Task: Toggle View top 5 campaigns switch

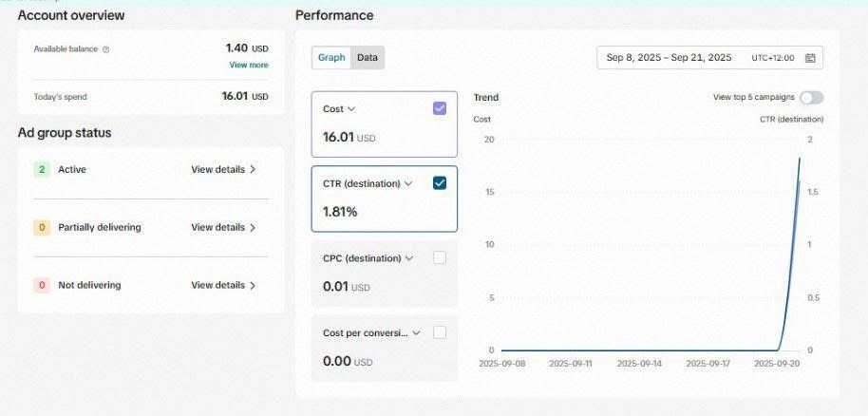Action: [x=811, y=97]
